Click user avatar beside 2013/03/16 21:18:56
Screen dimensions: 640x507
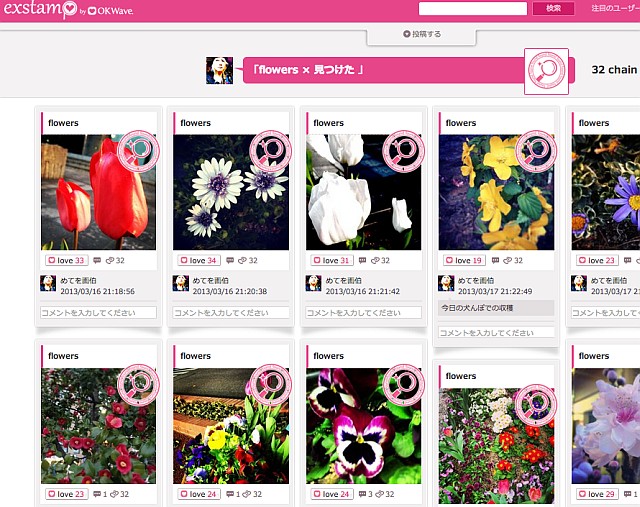pyautogui.click(x=48, y=283)
